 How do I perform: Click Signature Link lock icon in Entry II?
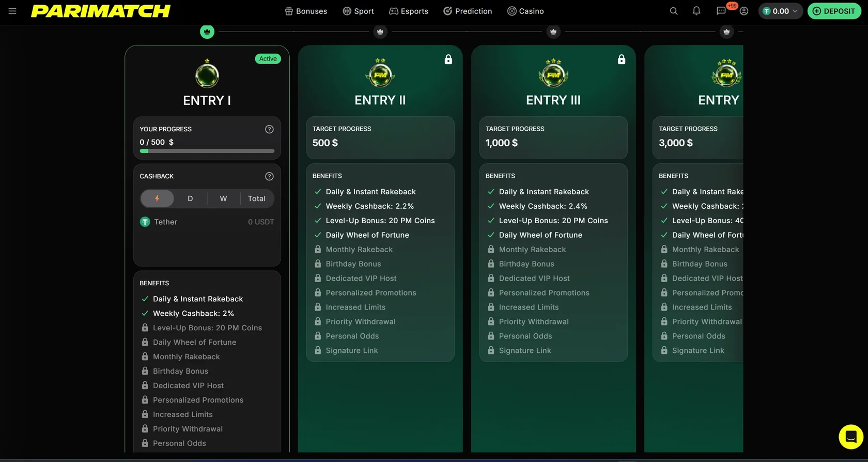318,350
